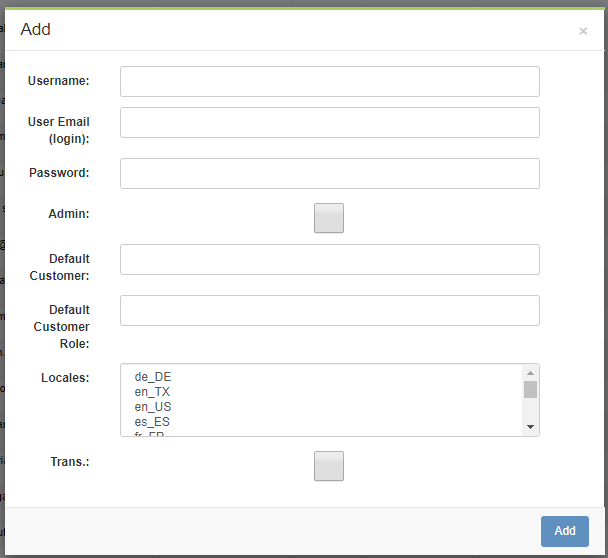Click the 'Username:' label text
The width and height of the screenshot is (608, 558).
59,81
